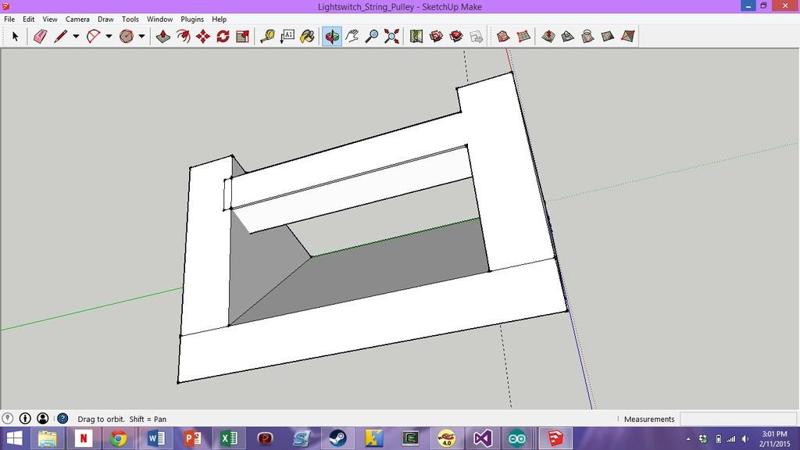Select the Line pencil tool

pos(61,36)
